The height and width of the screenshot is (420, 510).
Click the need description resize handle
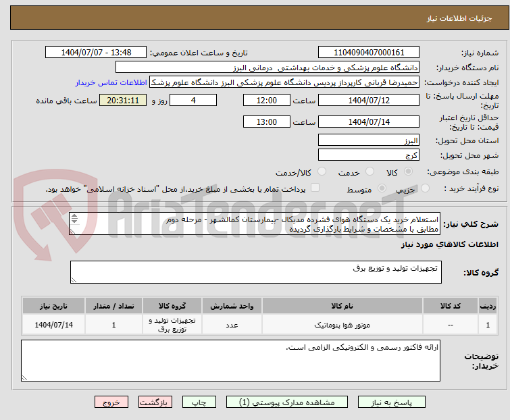74,230
